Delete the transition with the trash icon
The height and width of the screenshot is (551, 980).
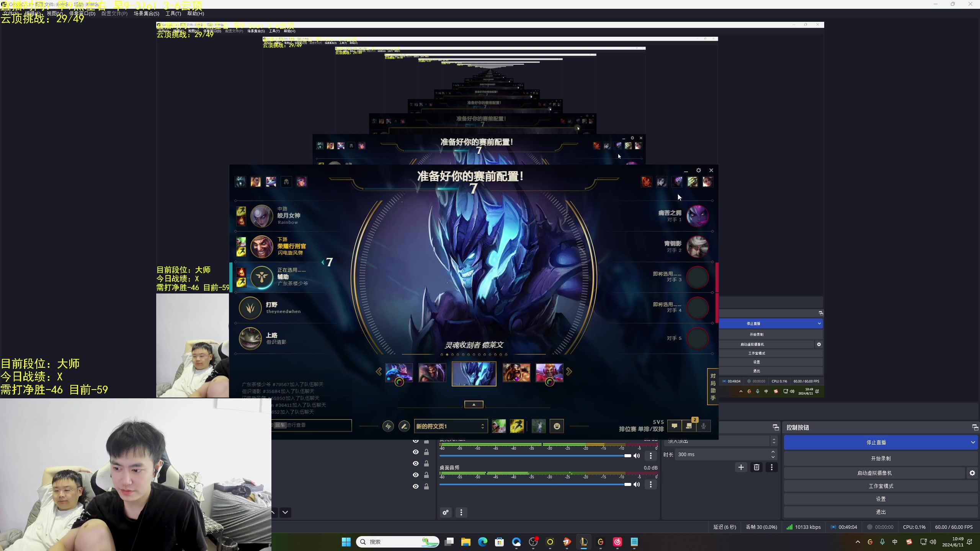point(756,467)
